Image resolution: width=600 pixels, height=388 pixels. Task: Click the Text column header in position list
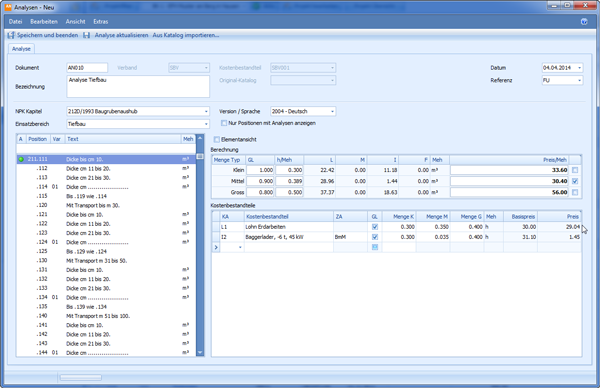tap(123, 139)
